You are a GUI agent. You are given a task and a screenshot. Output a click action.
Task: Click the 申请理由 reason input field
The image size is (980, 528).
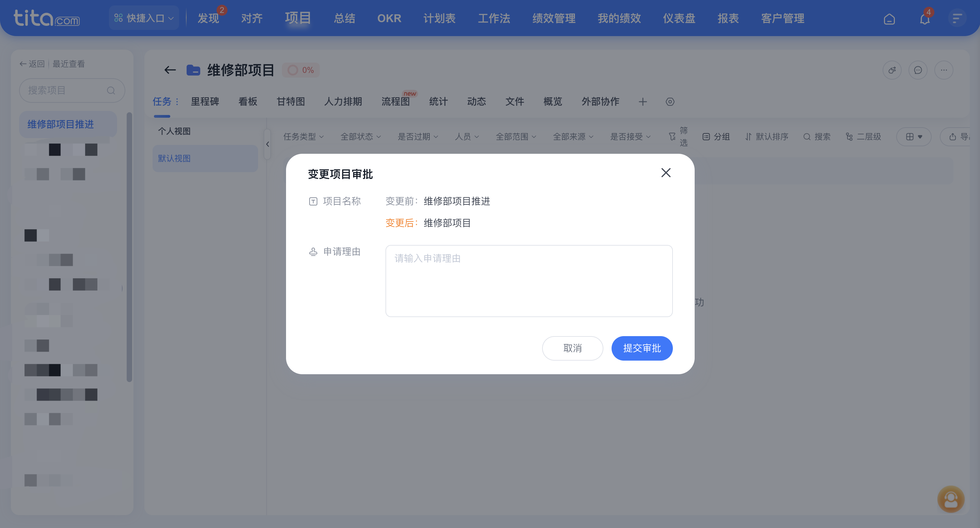click(529, 281)
